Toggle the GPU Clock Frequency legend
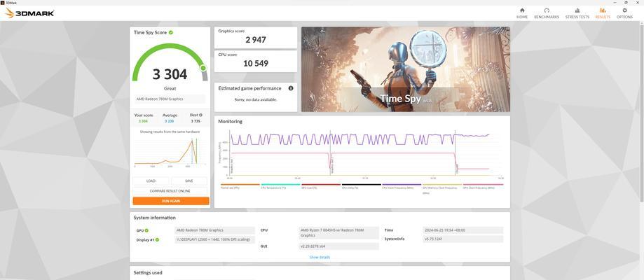644x280 pixels. coord(483,186)
